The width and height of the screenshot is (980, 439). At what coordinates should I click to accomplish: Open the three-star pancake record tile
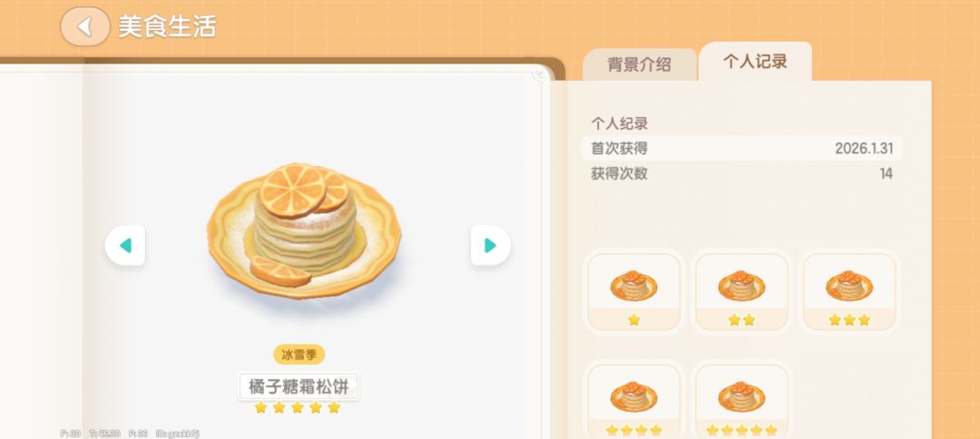point(848,292)
